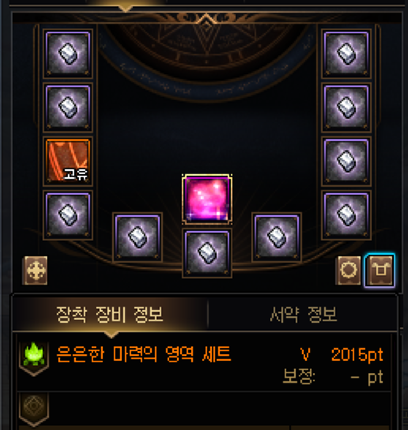Click the 은은한 마력의 영역 세트 set name
408x430 pixels.
[144, 354]
